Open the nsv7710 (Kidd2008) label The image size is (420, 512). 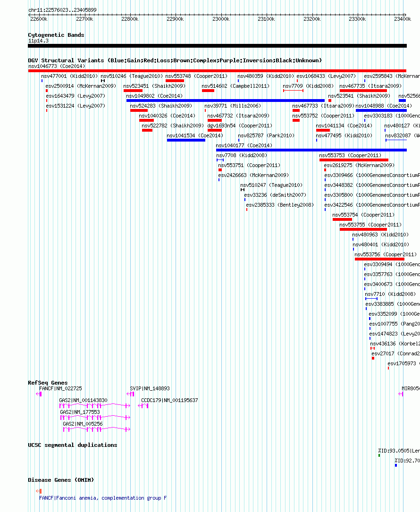point(390,294)
